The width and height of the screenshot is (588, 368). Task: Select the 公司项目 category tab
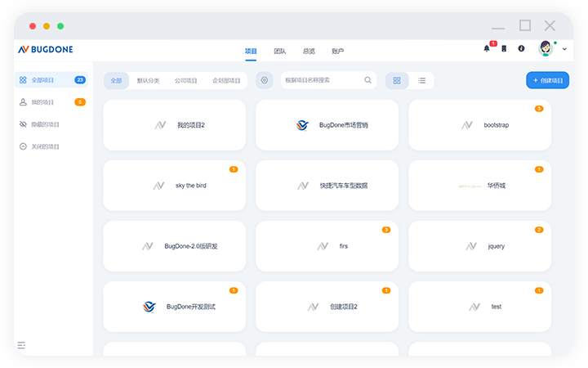coord(186,81)
